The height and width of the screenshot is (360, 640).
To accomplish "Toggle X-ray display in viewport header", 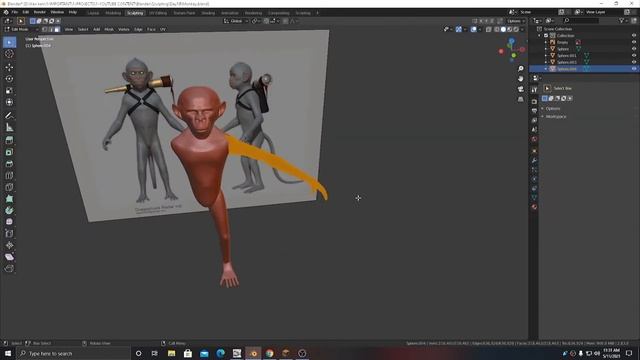I will [x=489, y=29].
